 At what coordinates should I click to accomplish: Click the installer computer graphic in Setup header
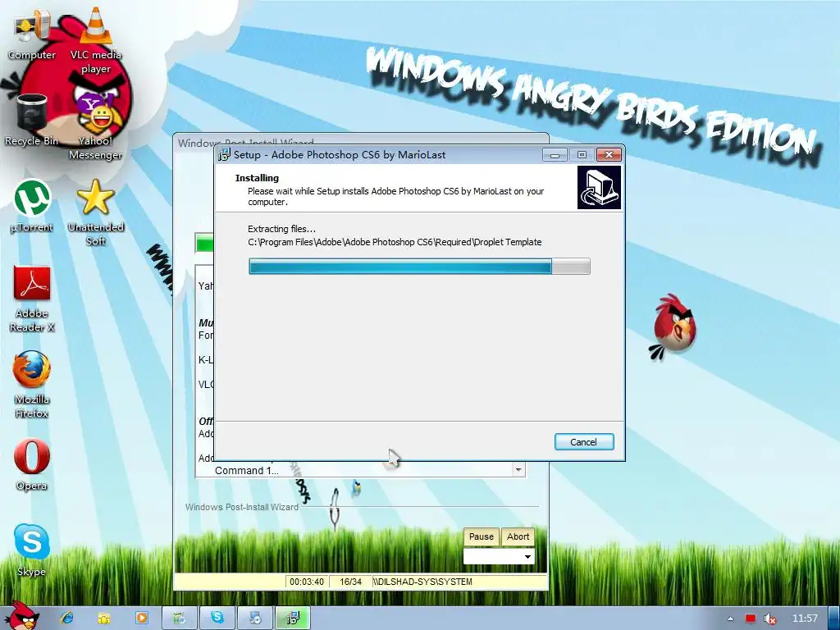point(599,188)
